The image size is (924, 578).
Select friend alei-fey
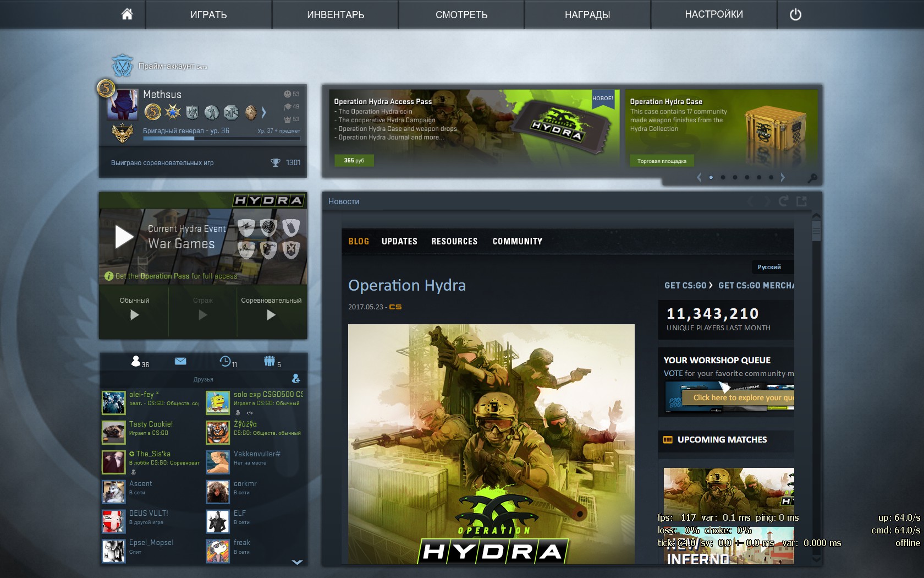pos(151,402)
